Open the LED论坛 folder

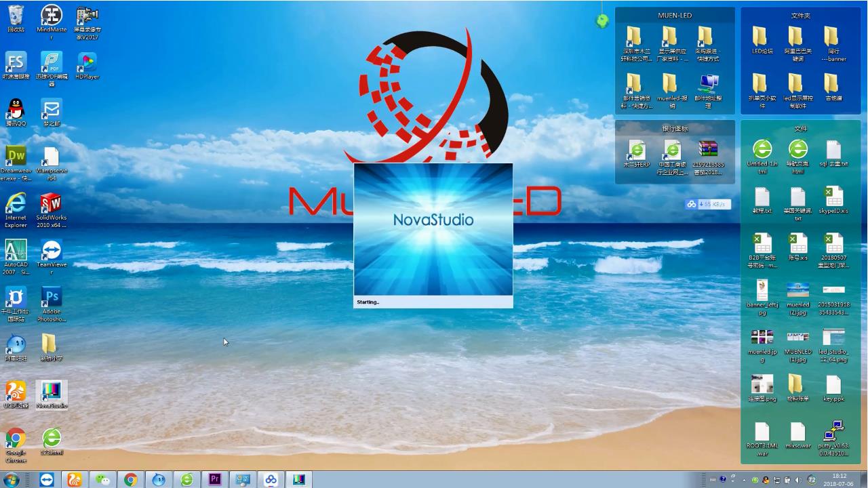coord(762,41)
